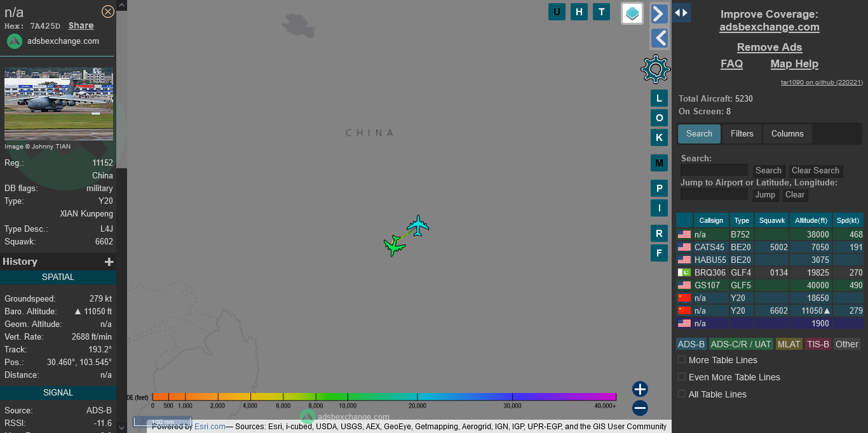Toggle the U map button
The width and height of the screenshot is (868, 433).
[557, 11]
